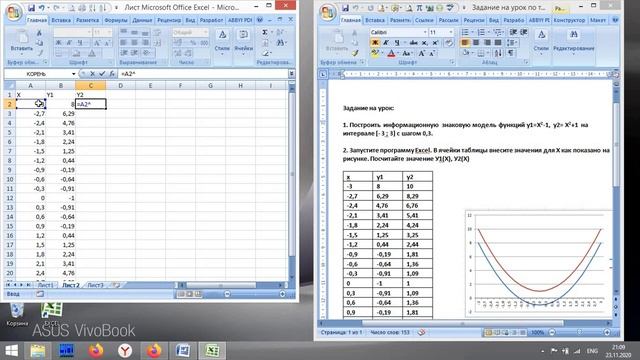
Task: Click strikethrough icon in Word ribbon
Action: pyautogui.click(x=413, y=42)
